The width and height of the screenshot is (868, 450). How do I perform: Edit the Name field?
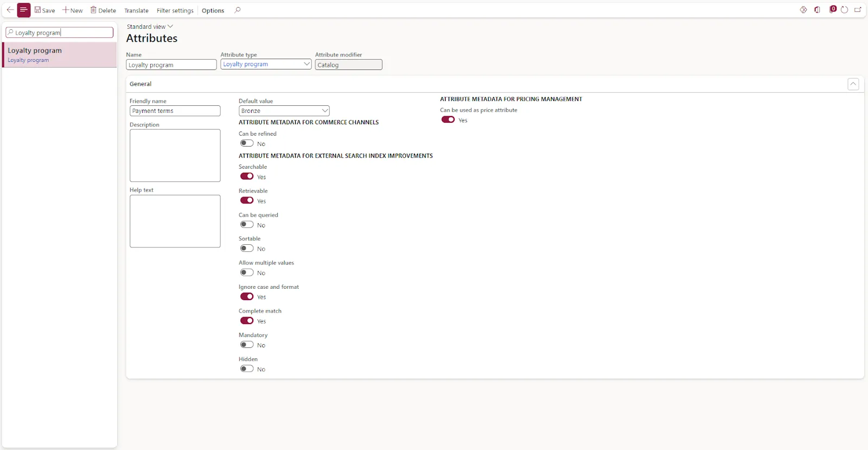click(x=171, y=65)
